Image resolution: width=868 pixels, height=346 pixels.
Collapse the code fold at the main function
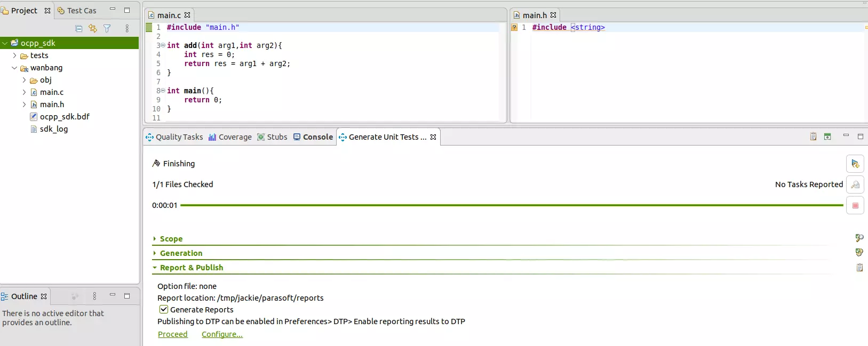click(163, 91)
